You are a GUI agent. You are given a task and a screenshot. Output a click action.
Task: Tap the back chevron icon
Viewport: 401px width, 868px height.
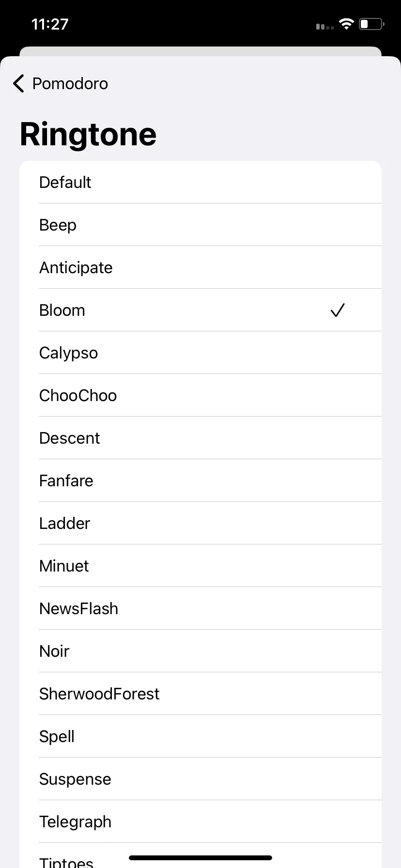pyautogui.click(x=18, y=83)
